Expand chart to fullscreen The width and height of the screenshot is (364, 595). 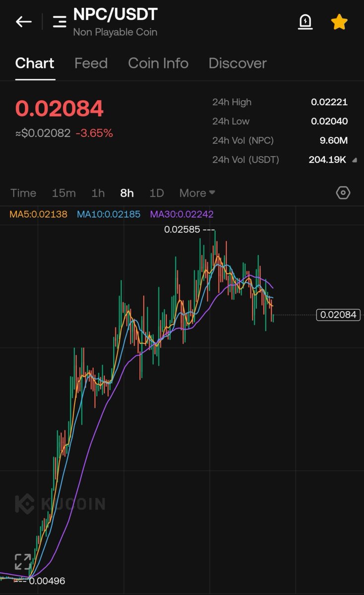23,562
